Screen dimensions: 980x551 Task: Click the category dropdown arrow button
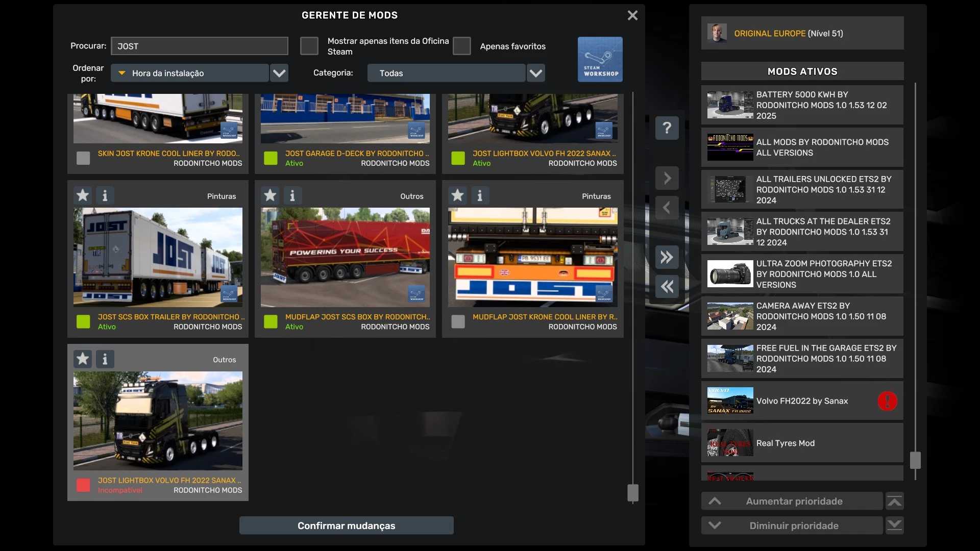(x=535, y=73)
